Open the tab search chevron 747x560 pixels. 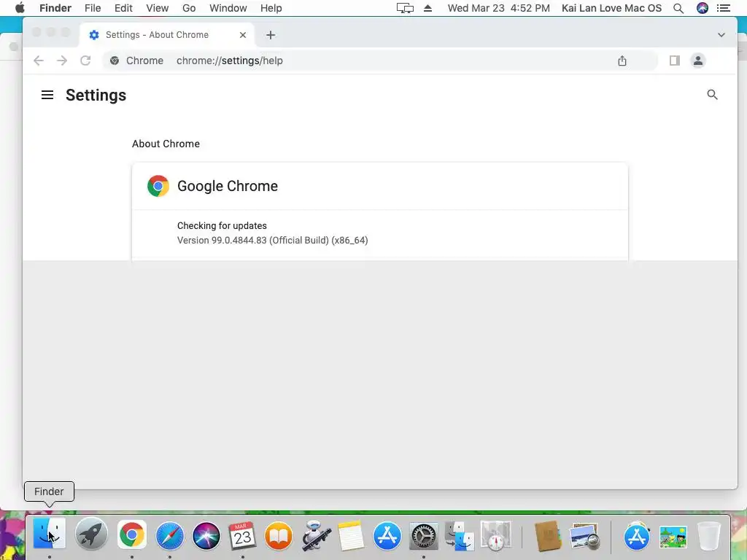[721, 35]
